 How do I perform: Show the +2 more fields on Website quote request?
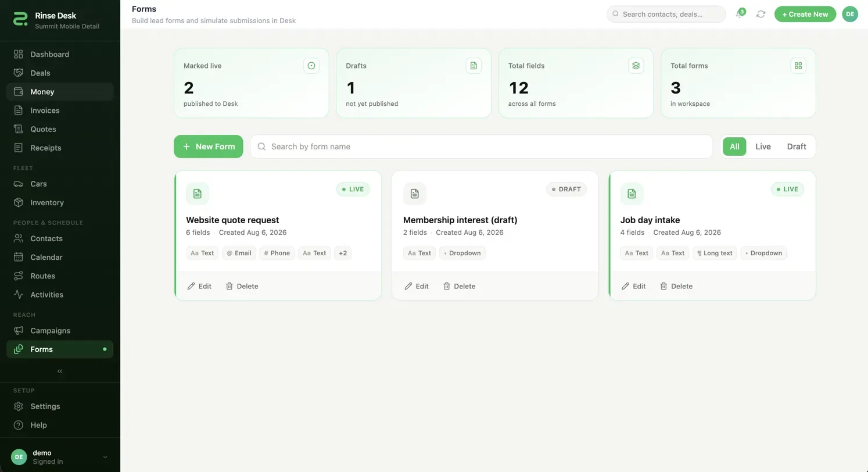pyautogui.click(x=343, y=253)
